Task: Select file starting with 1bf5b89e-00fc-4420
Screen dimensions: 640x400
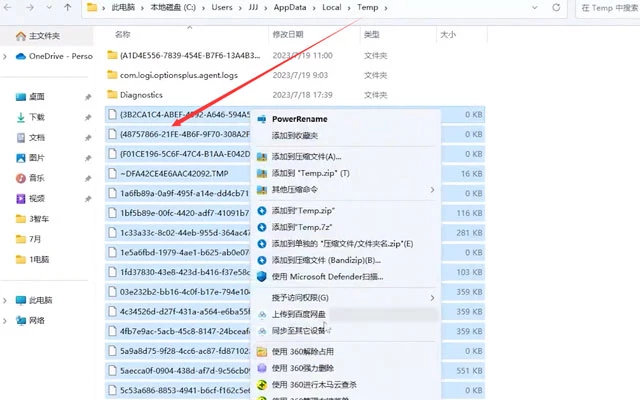Action: [184, 213]
